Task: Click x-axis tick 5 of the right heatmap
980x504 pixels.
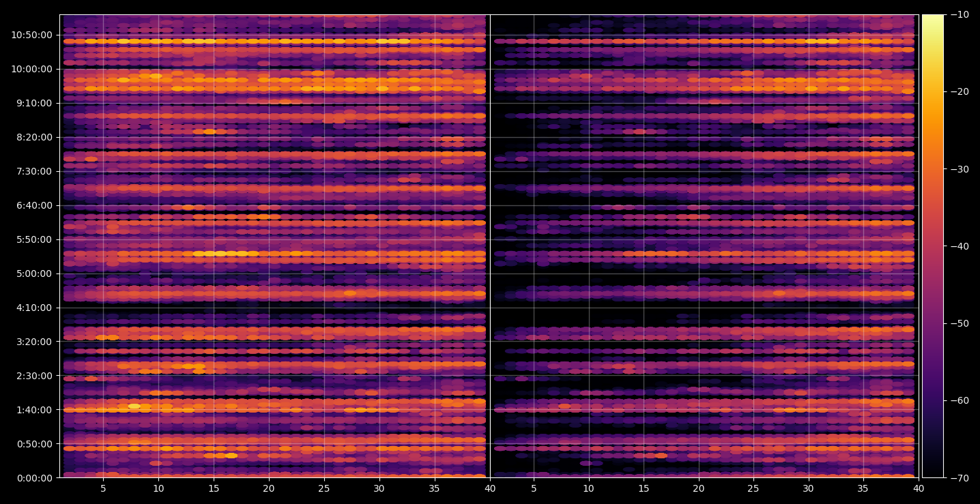Action: pos(534,489)
